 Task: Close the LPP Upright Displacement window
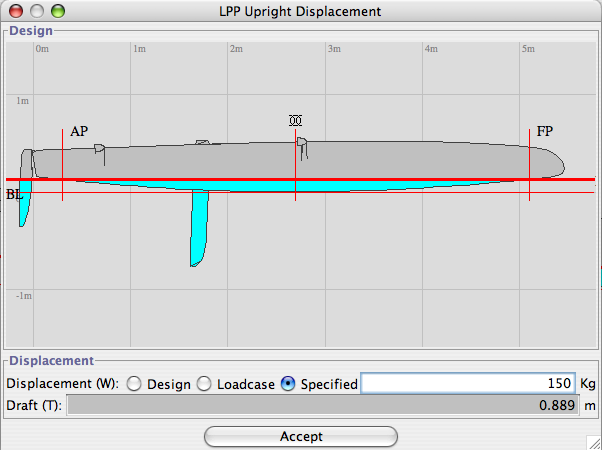coord(16,11)
